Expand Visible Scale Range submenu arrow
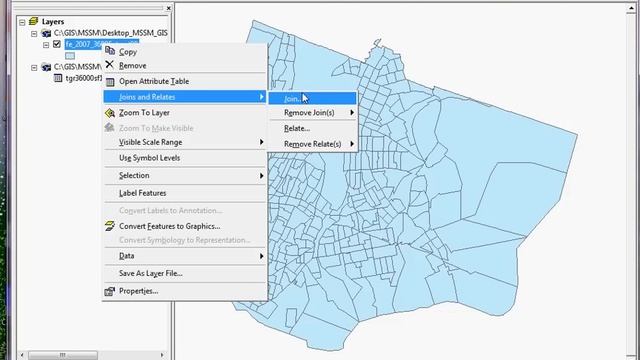 coord(262,142)
